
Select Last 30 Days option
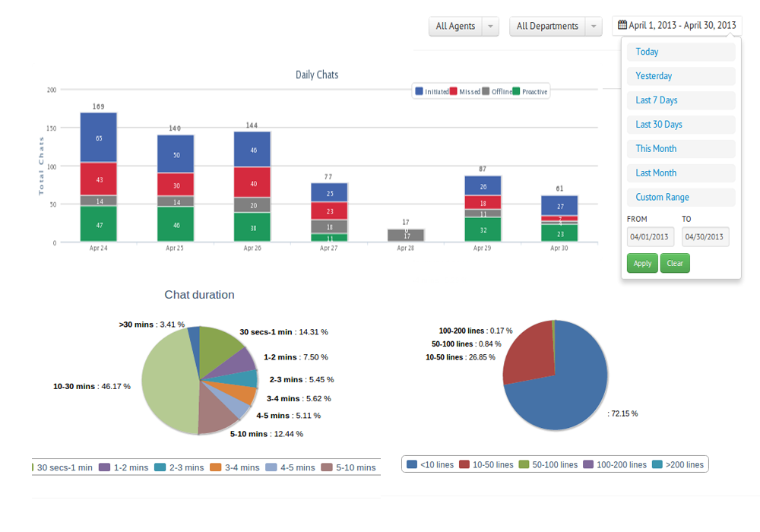pos(681,125)
